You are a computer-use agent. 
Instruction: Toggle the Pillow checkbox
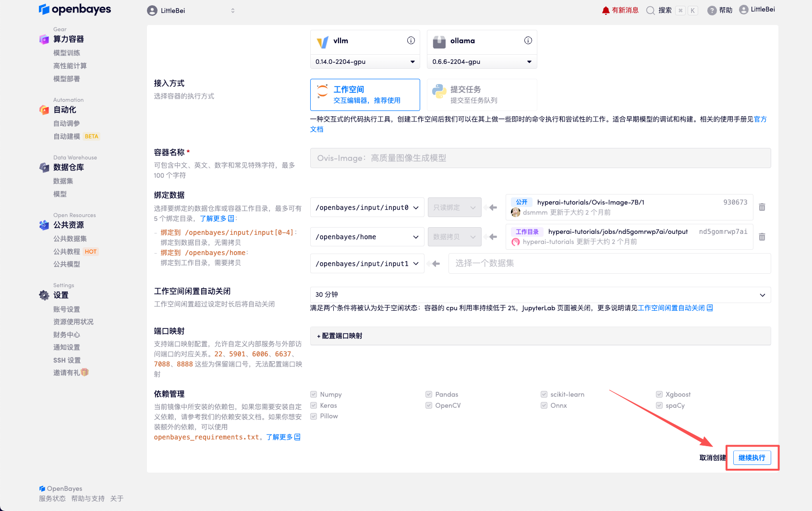click(x=314, y=416)
